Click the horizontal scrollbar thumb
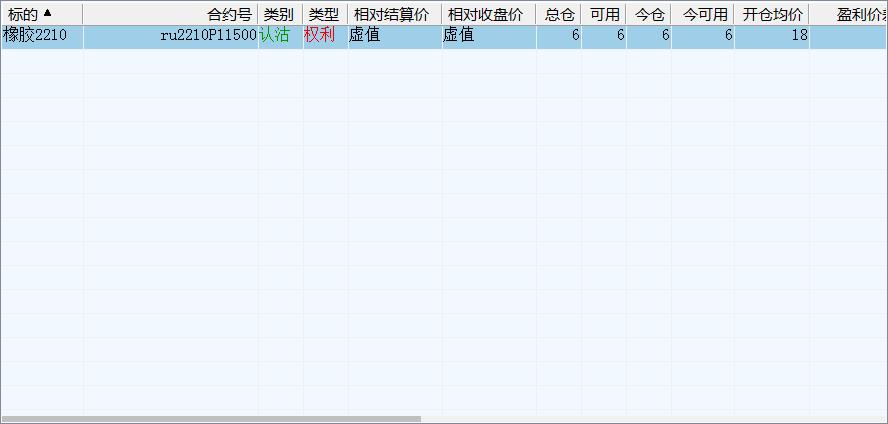 pyautogui.click(x=211, y=419)
